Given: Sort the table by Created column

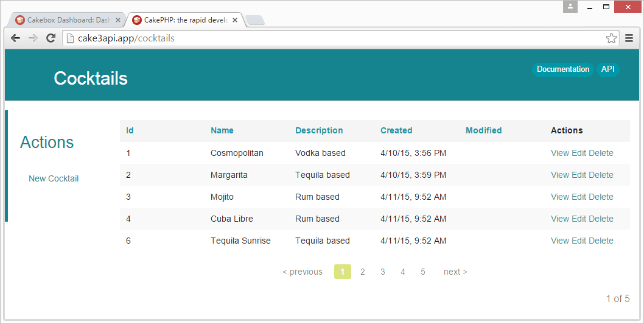Looking at the screenshot, I should click(396, 130).
